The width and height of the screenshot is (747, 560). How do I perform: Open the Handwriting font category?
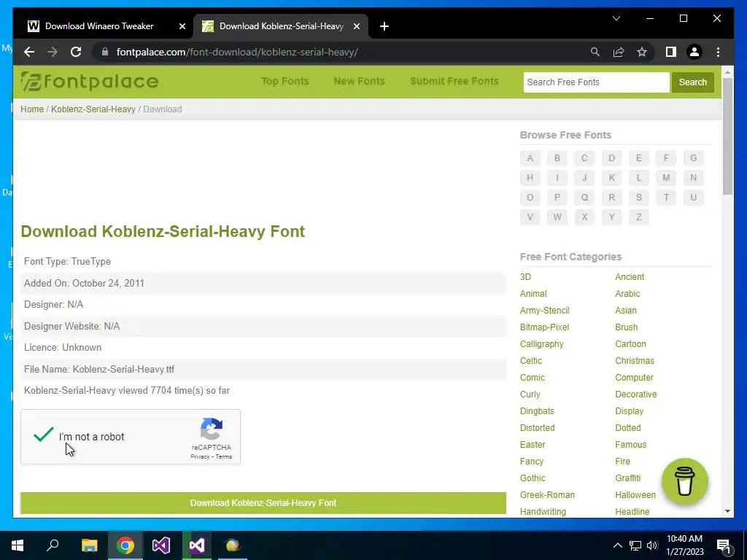(x=543, y=511)
